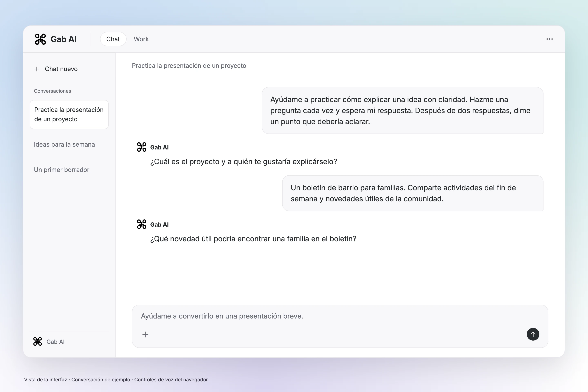Click the reply '¿Qué novedad útil podría encontrar'
This screenshot has height=392, width=588.
click(253, 239)
